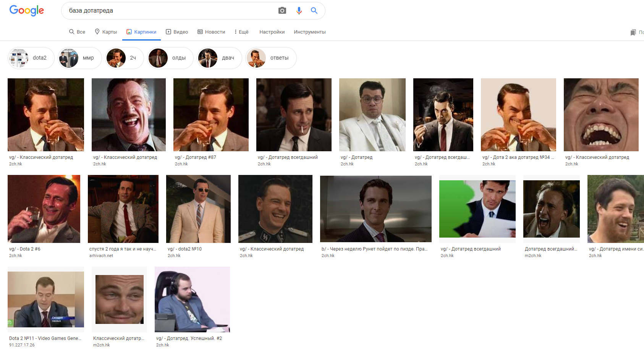Click the bookmark collections icon
Screen dimensions: 644x356
coord(633,32)
